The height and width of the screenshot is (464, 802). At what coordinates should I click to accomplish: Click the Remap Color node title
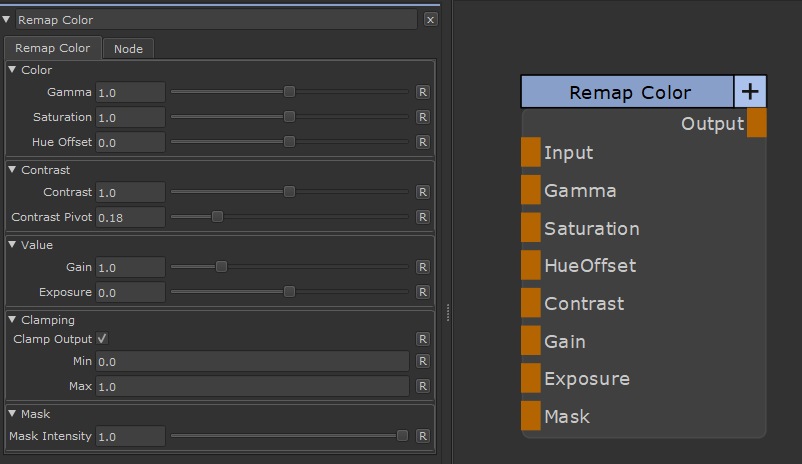pos(628,92)
